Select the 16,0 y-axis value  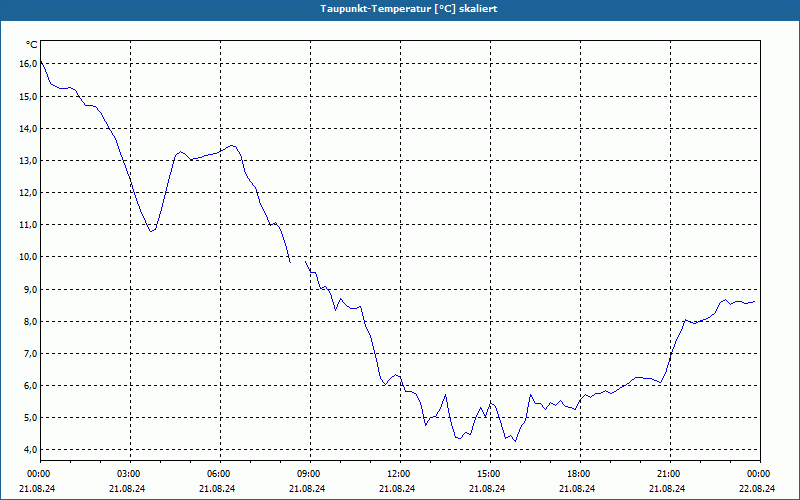(x=28, y=64)
